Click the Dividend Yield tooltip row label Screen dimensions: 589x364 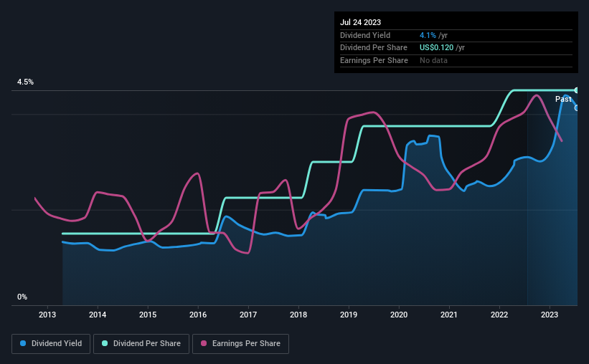pyautogui.click(x=365, y=35)
